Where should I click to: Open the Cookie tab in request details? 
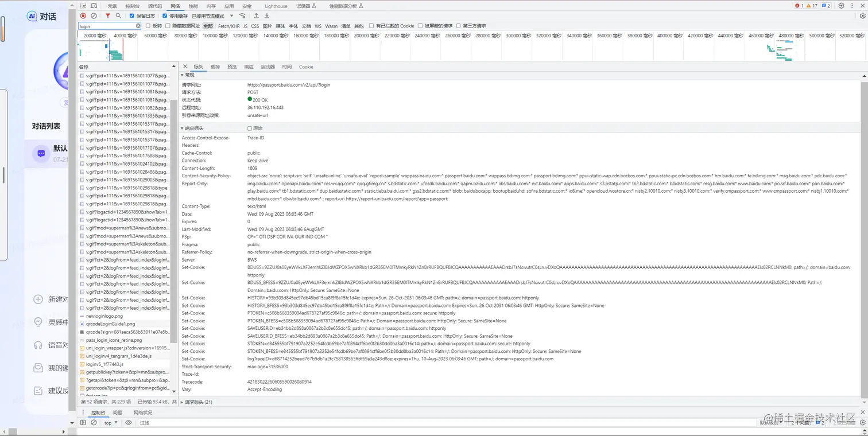point(306,67)
